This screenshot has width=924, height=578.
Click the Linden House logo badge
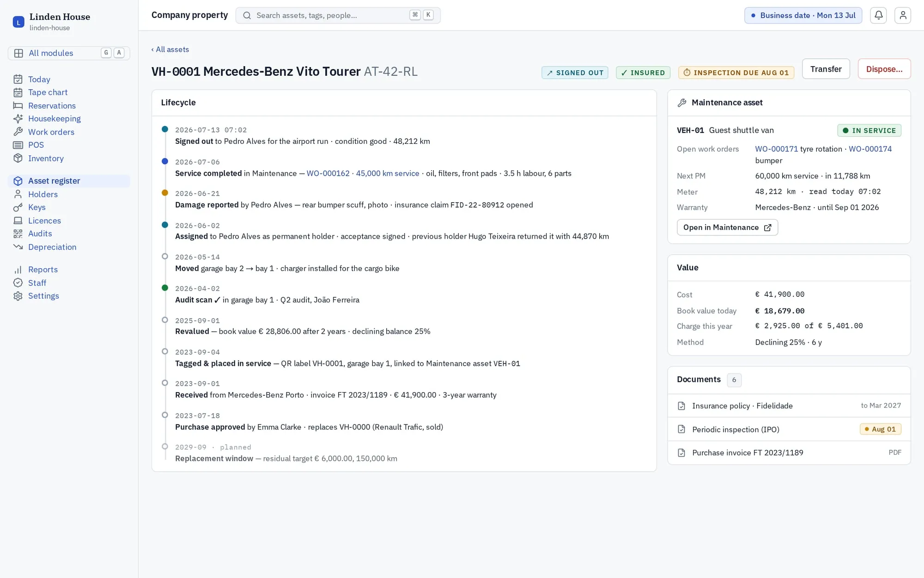(18, 22)
